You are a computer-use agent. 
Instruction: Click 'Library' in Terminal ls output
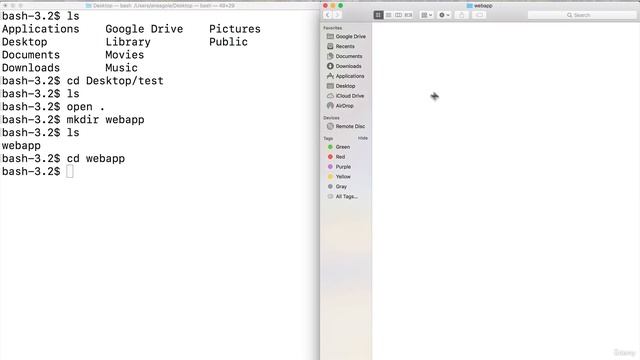(128, 42)
